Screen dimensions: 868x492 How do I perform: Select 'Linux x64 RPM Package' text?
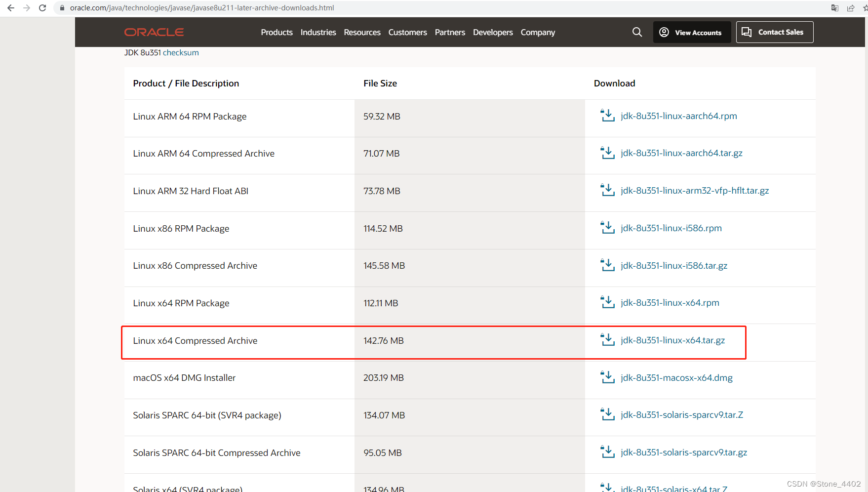[181, 303]
